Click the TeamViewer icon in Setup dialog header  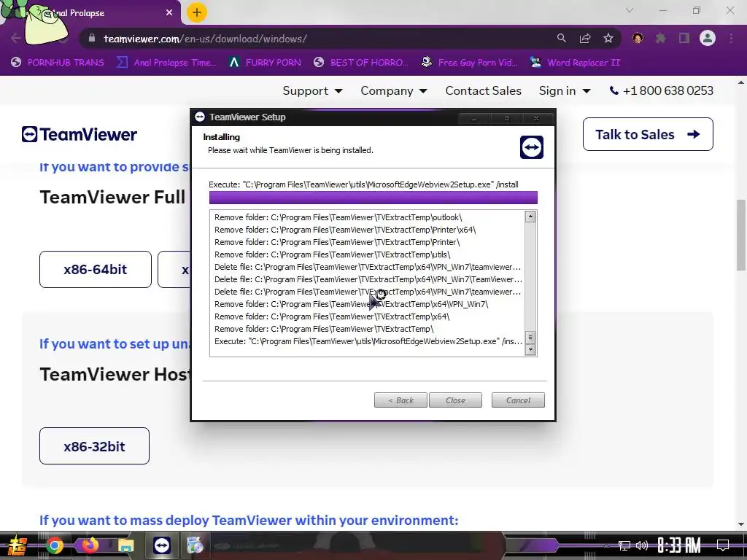(532, 147)
